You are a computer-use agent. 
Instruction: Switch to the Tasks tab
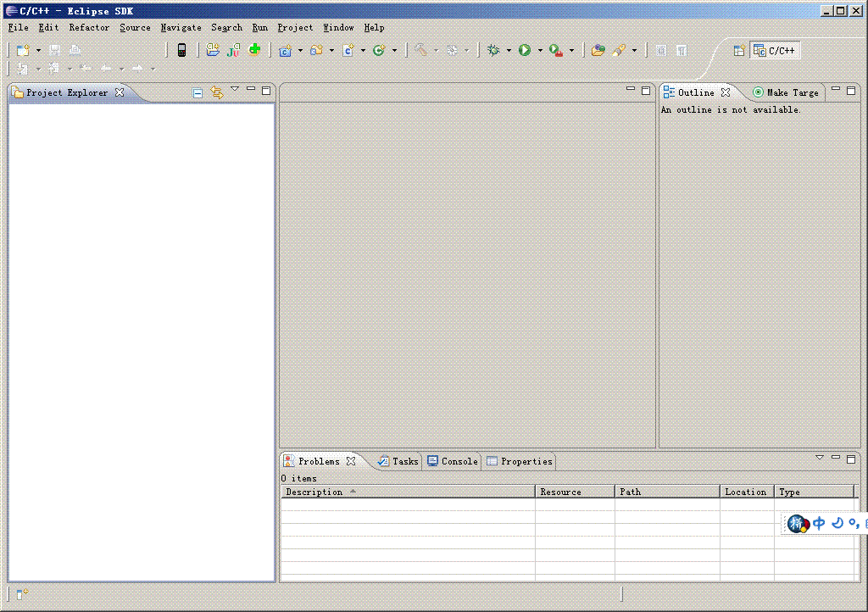point(398,461)
